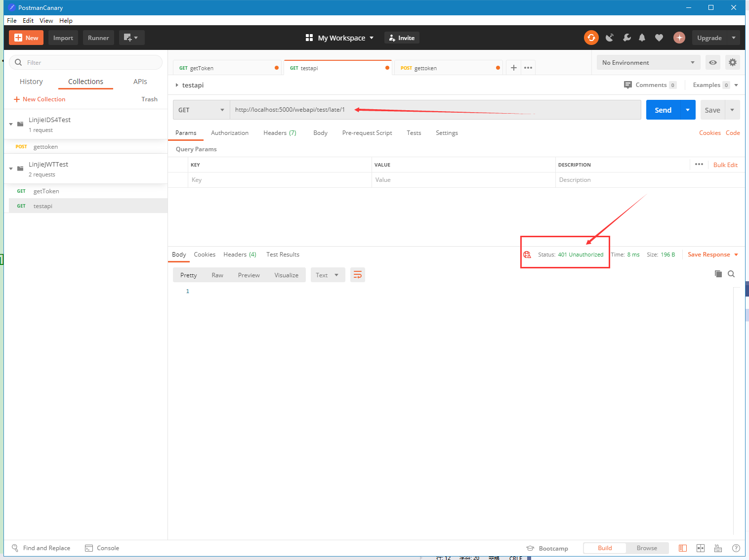The image size is (749, 560).
Task: Open Bulk Edit for query params
Action: pos(725,165)
